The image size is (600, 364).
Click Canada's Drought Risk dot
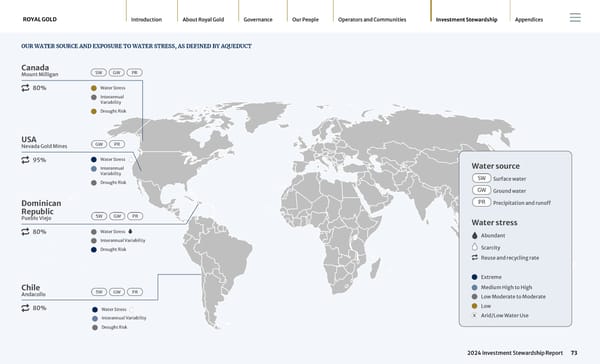pyautogui.click(x=94, y=111)
